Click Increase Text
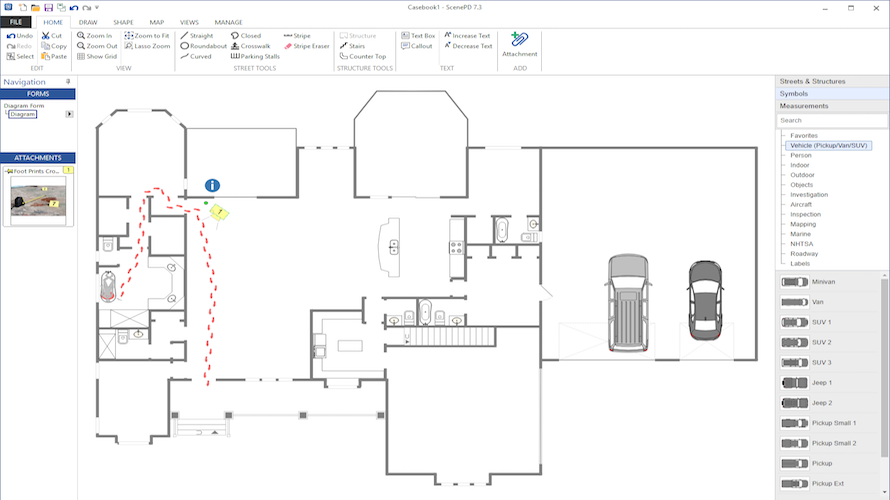The height and width of the screenshot is (500, 890). tap(467, 36)
